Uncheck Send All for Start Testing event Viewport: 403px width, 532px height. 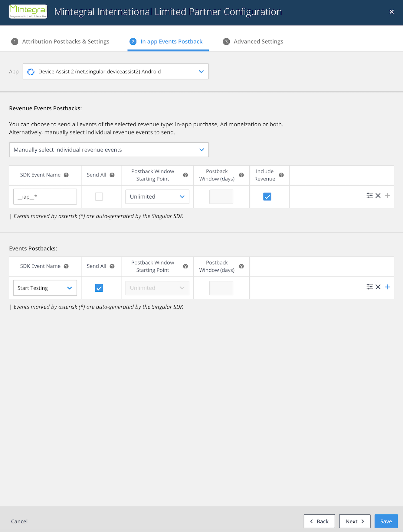pos(99,288)
